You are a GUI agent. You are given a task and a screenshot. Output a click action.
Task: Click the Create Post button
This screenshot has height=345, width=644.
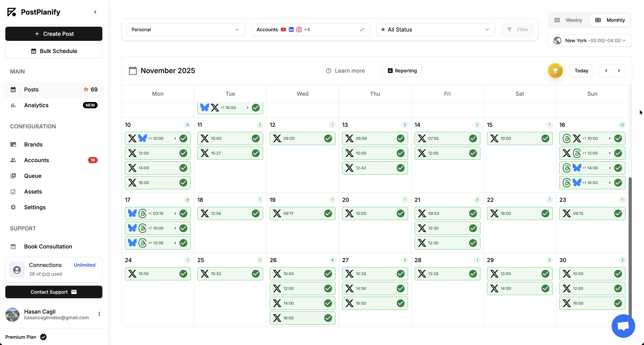[x=54, y=33]
